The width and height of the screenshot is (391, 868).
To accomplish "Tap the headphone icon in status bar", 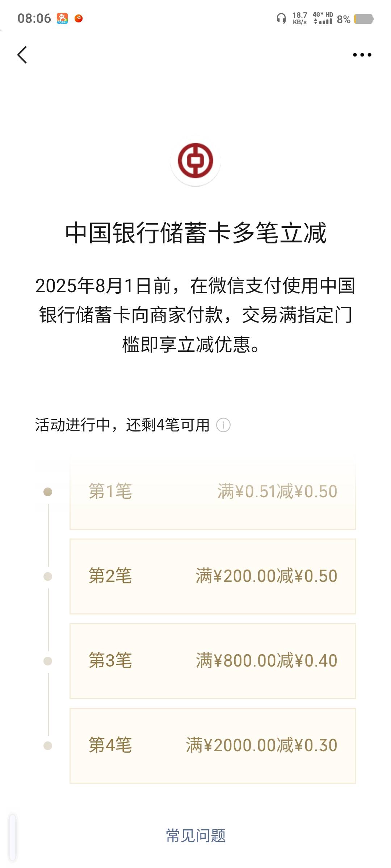I will tap(281, 18).
